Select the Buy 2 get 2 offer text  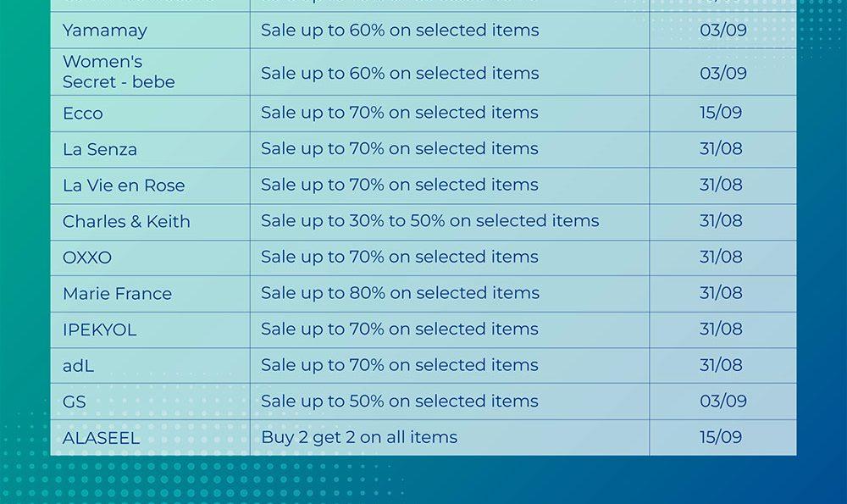359,438
